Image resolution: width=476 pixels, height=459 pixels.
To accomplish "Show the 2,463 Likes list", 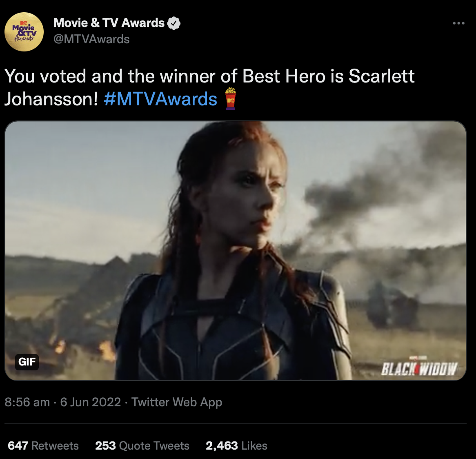I will pos(236,446).
